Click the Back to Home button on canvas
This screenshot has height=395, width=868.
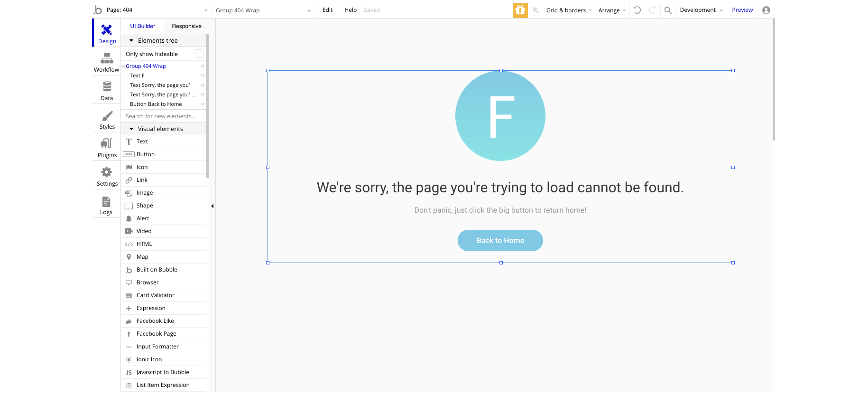(500, 241)
